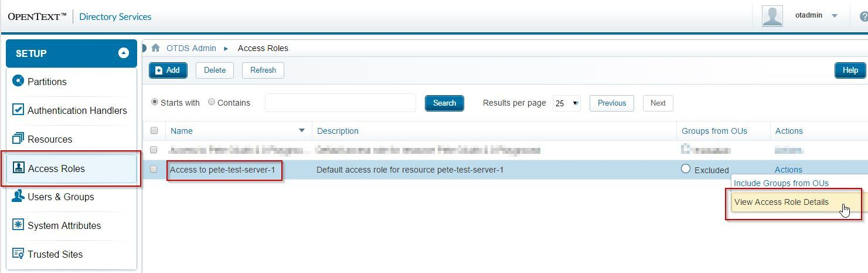Click the home icon in breadcrumb
The image size is (868, 273).
(155, 48)
